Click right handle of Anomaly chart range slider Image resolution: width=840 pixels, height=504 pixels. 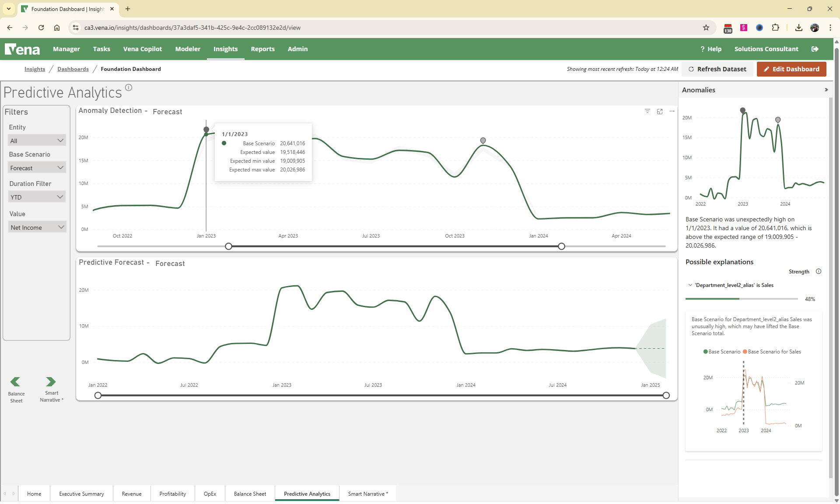561,246
